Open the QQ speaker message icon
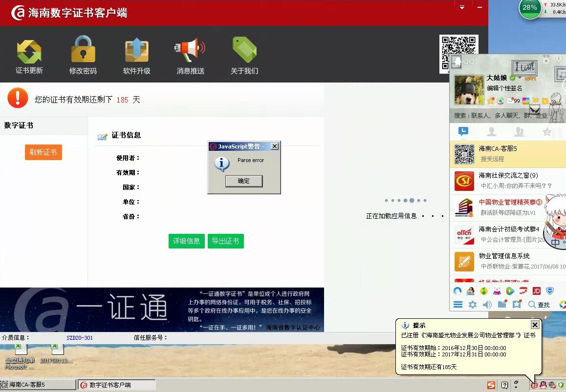The height and width of the screenshot is (392, 566). click(487, 305)
